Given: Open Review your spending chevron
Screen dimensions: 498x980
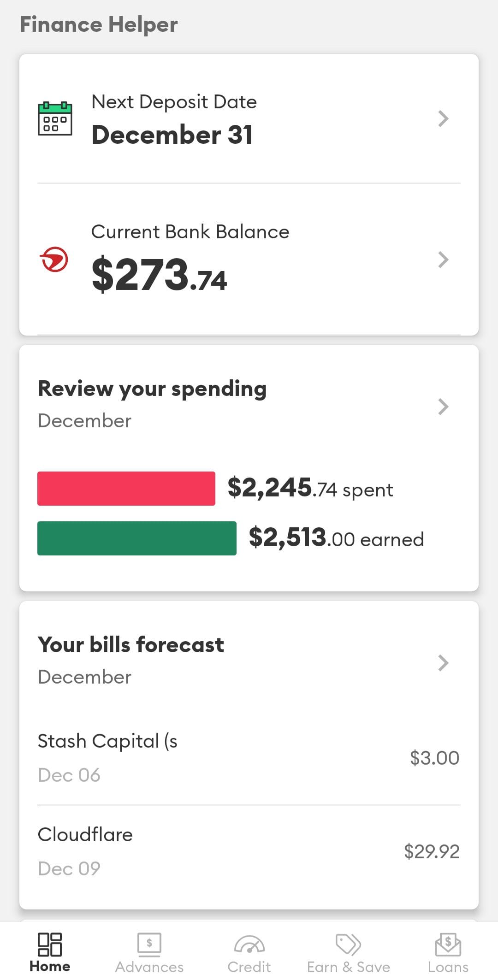Looking at the screenshot, I should [443, 407].
